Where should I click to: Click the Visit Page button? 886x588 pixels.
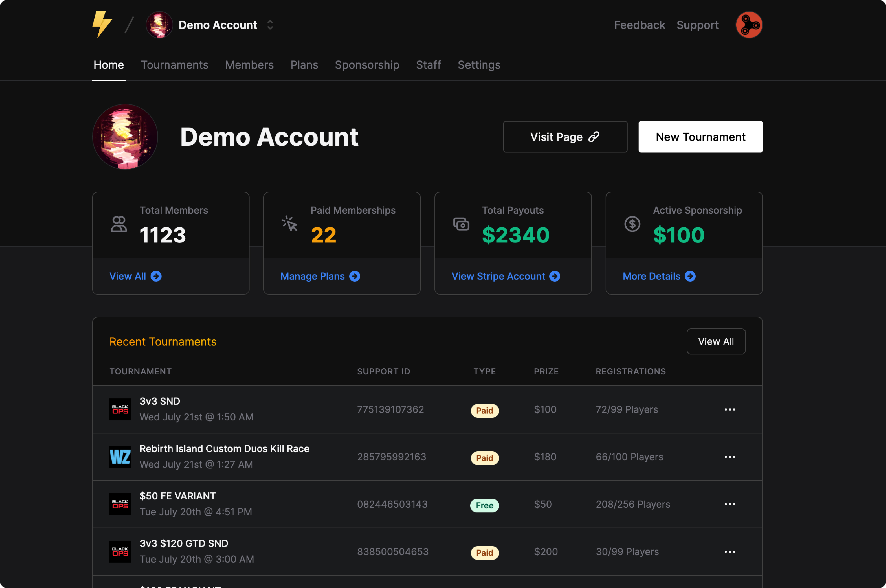(x=565, y=137)
